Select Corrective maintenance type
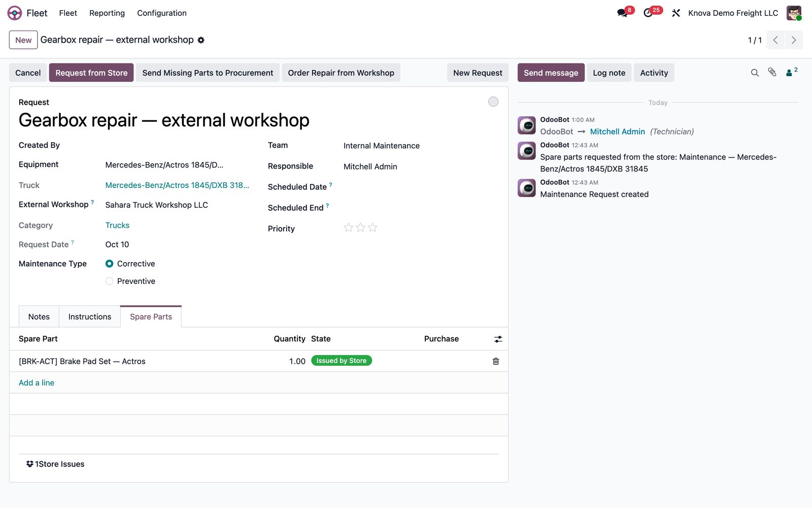The height and width of the screenshot is (508, 812). coord(109,264)
